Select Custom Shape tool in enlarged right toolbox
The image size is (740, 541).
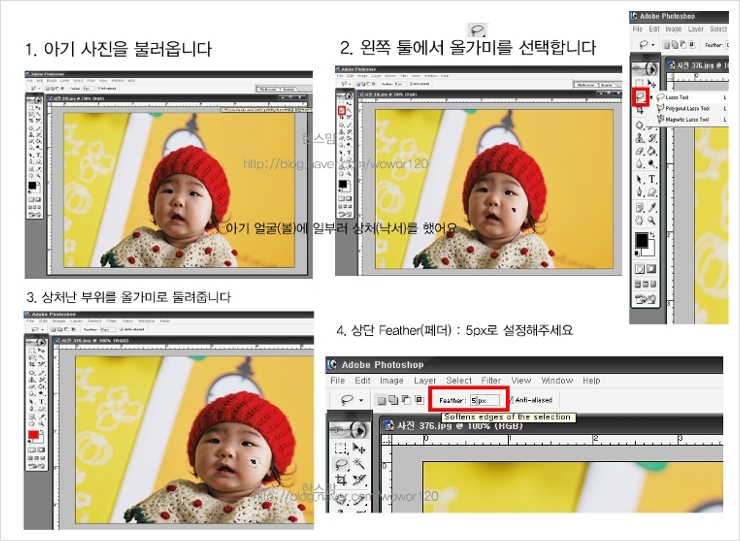pyautogui.click(x=653, y=192)
